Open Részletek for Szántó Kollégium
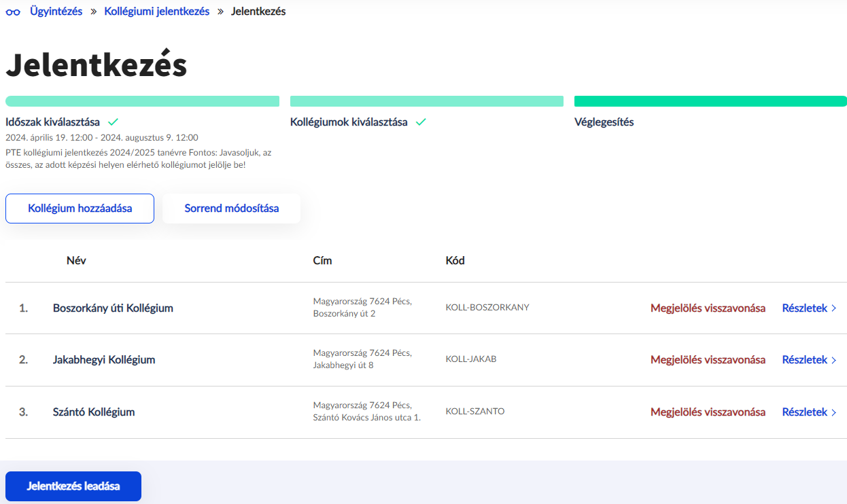847x504 pixels. click(x=808, y=412)
